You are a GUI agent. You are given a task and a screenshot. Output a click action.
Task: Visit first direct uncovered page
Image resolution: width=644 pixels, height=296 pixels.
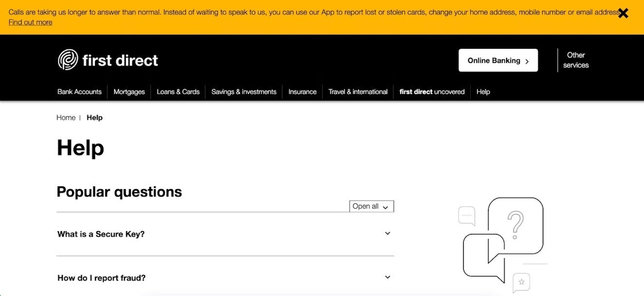(432, 92)
